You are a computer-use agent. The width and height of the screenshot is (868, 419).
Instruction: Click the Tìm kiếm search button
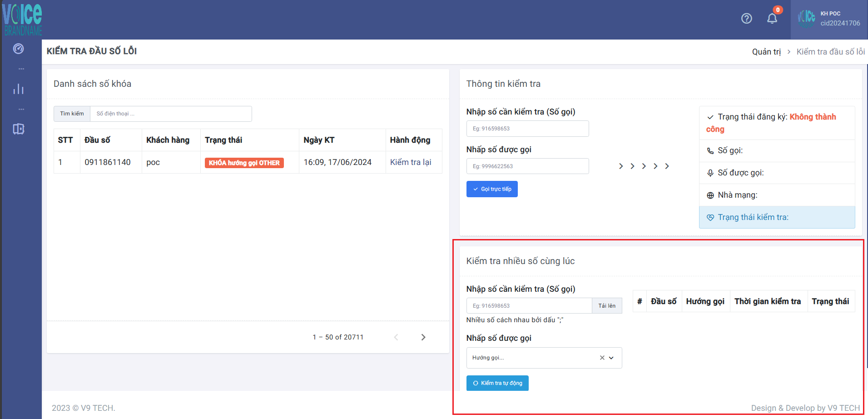(x=72, y=114)
